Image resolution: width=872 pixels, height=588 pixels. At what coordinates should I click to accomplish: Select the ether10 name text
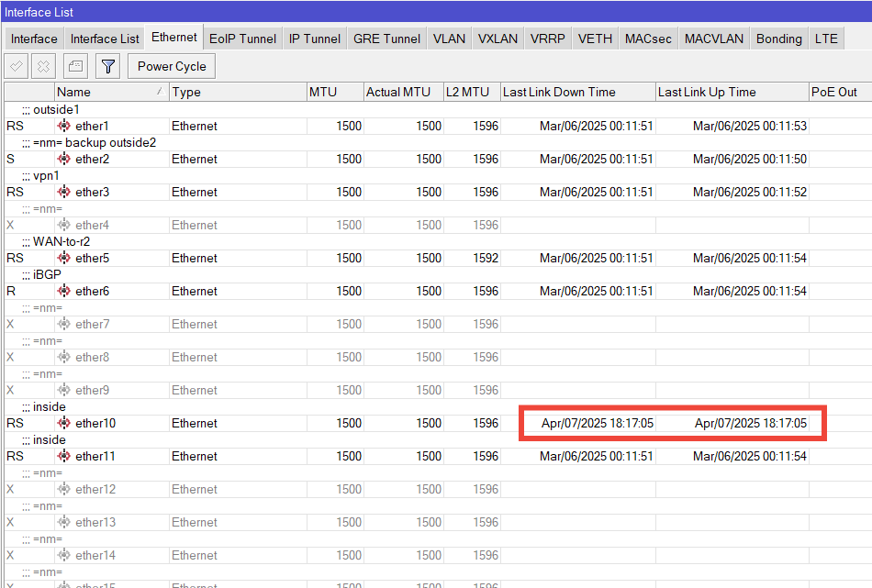tap(95, 424)
